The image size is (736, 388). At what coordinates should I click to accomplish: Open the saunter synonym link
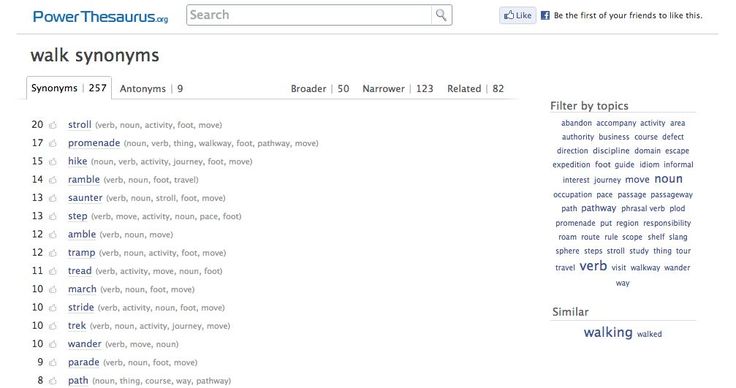point(85,198)
